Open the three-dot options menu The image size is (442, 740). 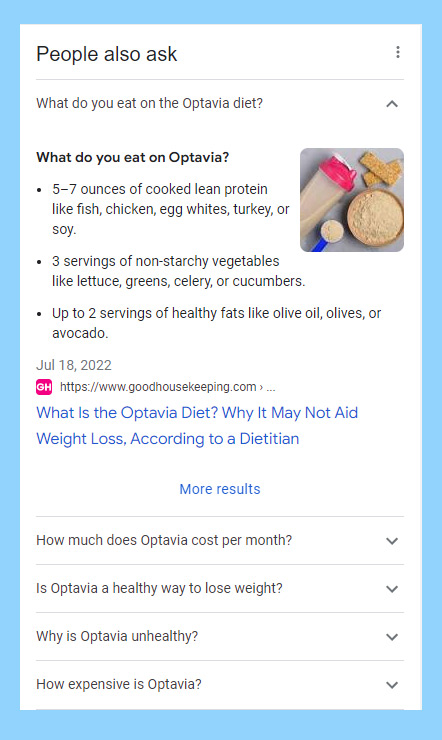pyautogui.click(x=398, y=52)
